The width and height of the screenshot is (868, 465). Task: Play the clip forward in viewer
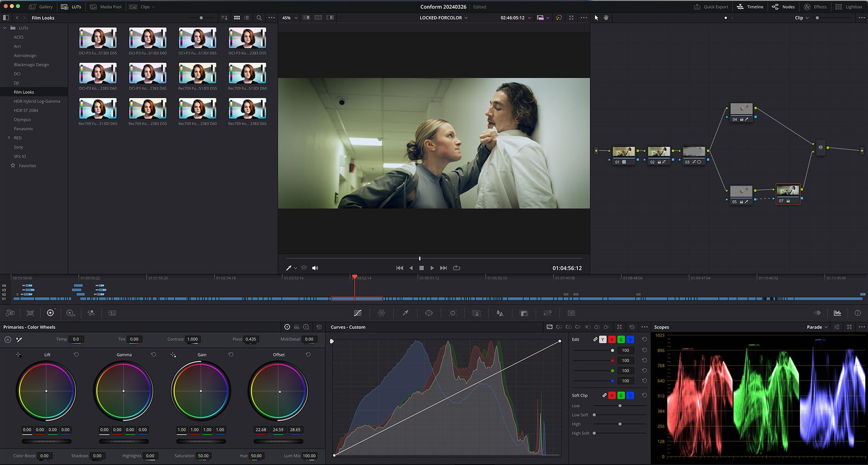click(x=432, y=268)
